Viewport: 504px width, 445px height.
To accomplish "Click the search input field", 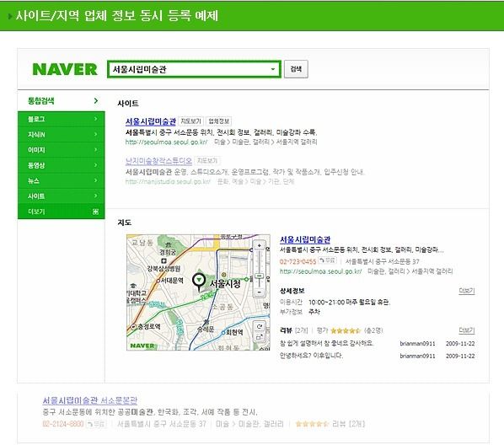I will (x=194, y=69).
